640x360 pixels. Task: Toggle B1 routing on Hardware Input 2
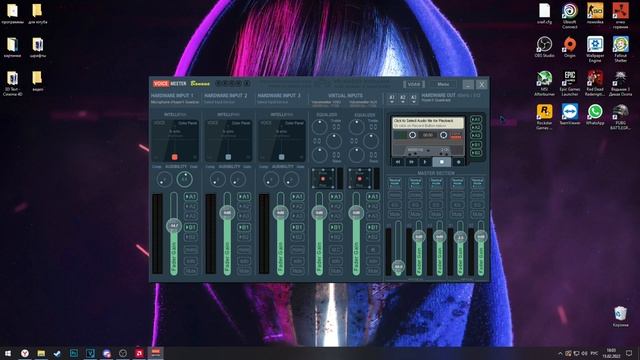pos(244,227)
